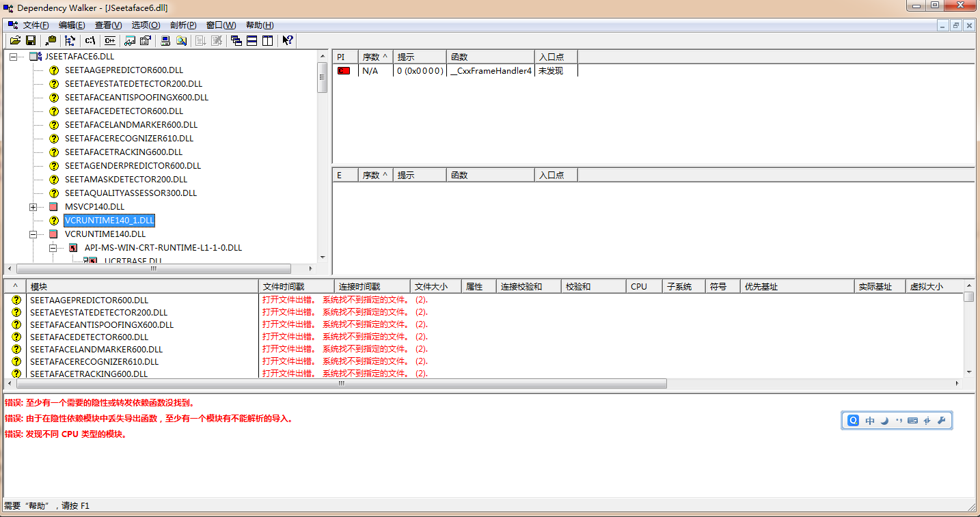Click module tree horizontal scrollbar thumb

coord(153,269)
